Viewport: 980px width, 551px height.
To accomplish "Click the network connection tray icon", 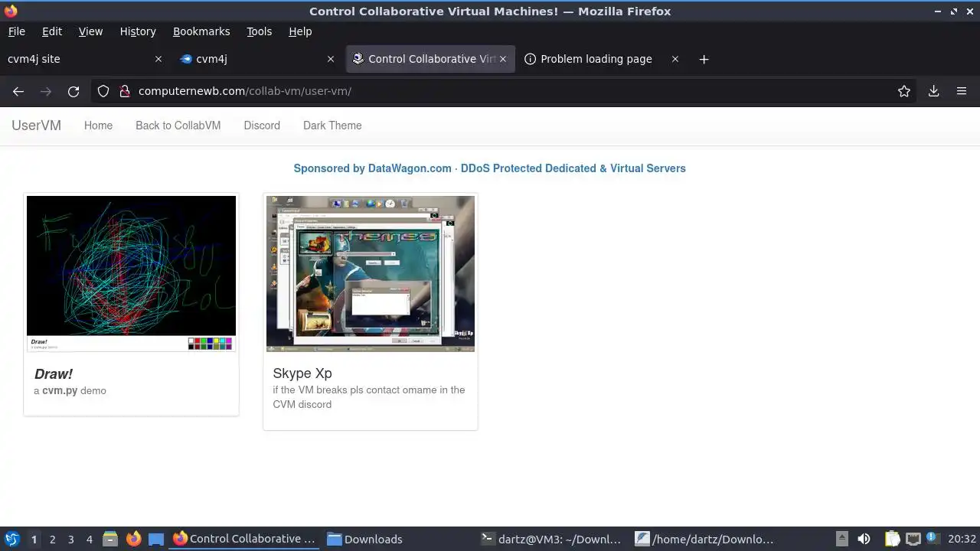I will pyautogui.click(x=913, y=539).
